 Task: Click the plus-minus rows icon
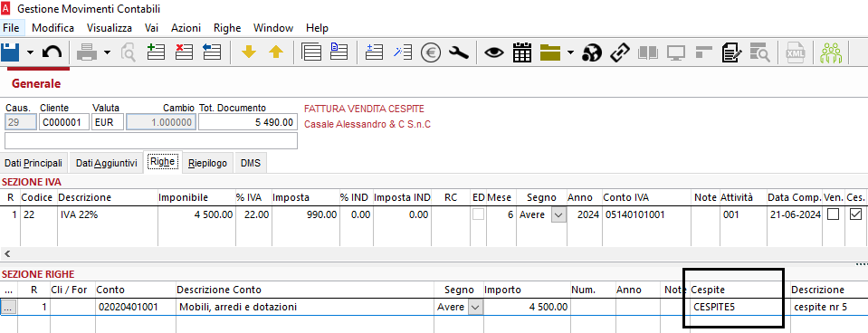[374, 52]
